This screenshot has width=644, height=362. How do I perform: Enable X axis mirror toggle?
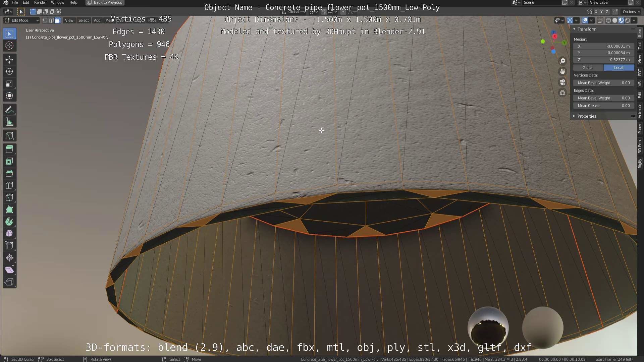(x=596, y=12)
